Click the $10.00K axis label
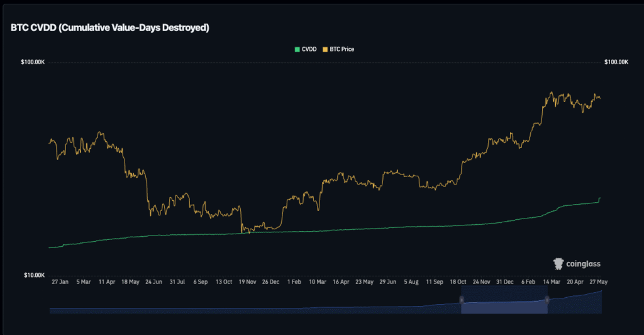This screenshot has height=335, width=644. (x=34, y=275)
